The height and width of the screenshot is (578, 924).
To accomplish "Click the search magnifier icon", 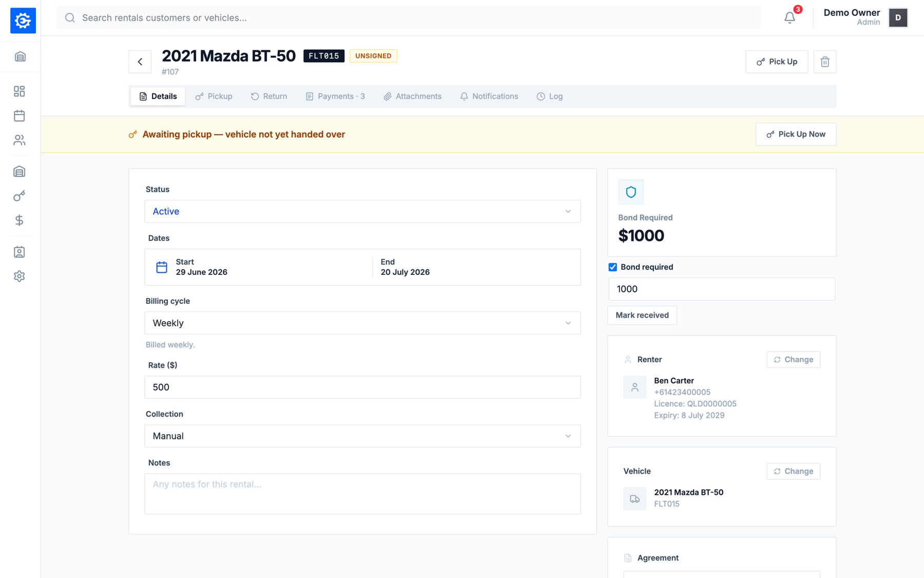I will 70,18.
